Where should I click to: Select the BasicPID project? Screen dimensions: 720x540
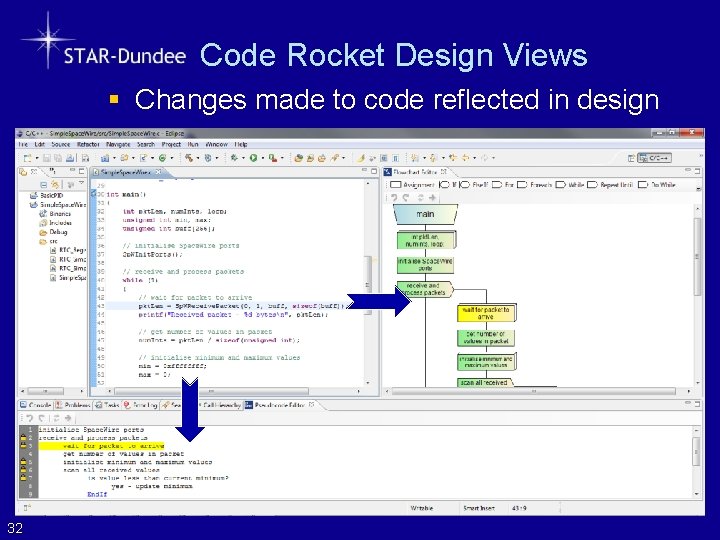(x=47, y=196)
